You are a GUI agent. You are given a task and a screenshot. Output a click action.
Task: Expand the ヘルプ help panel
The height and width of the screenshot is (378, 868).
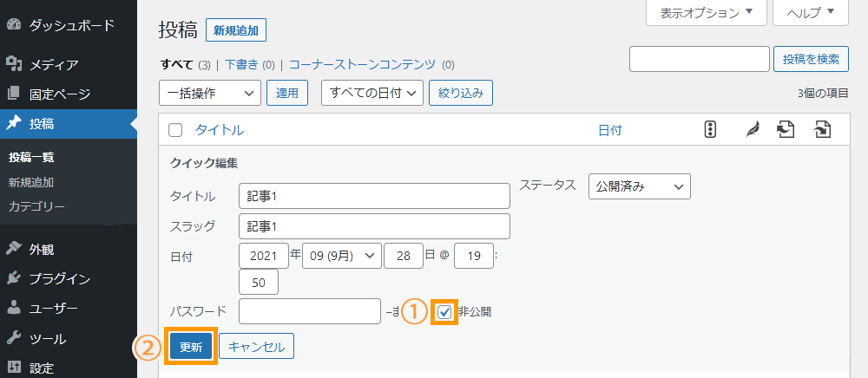click(x=811, y=13)
